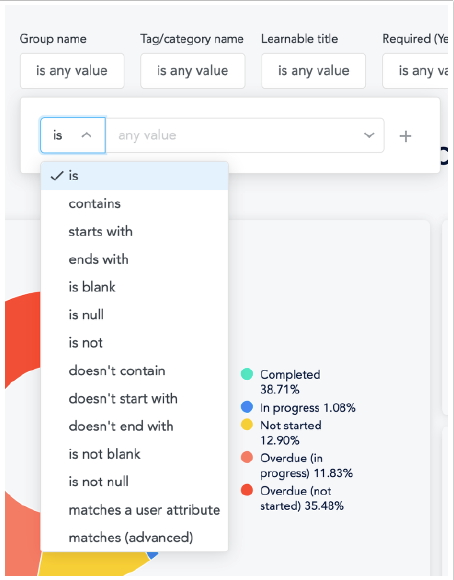Select 'ends with' operator
Image resolution: width=454 pixels, height=580 pixels.
(134, 259)
